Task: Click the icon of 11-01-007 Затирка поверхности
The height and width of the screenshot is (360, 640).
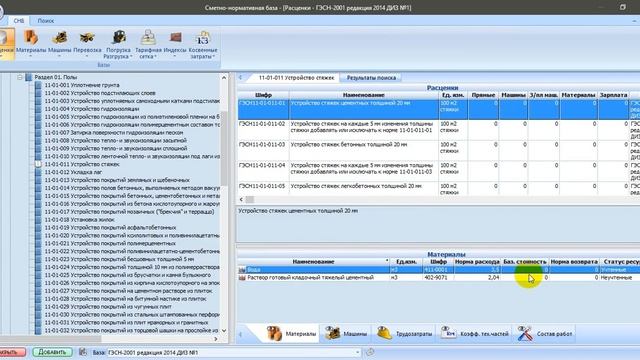Action: [38, 133]
